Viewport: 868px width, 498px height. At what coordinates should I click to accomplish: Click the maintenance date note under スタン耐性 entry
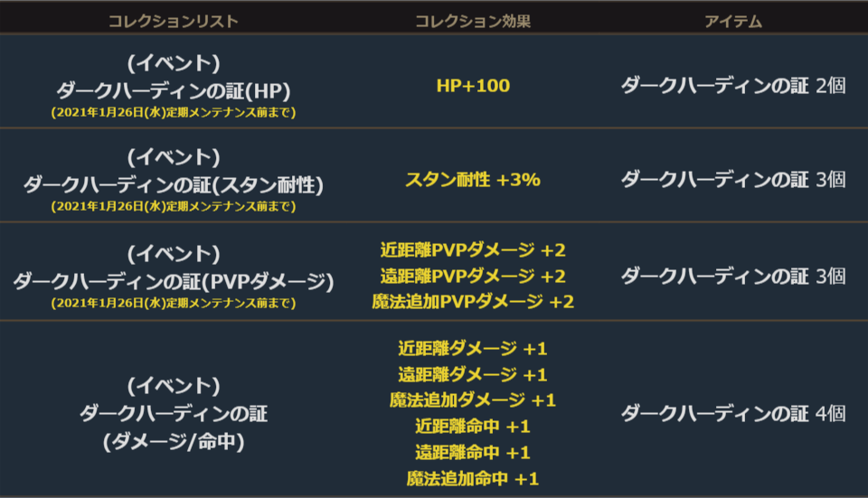[x=173, y=206]
